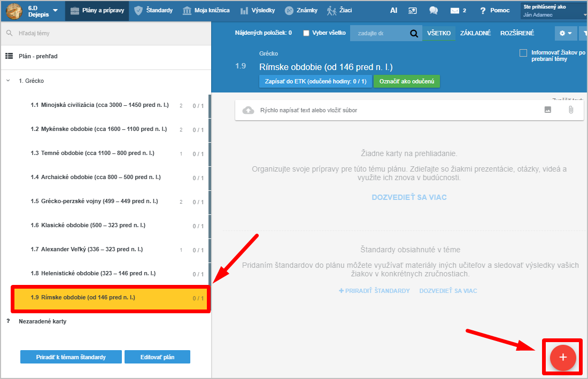The height and width of the screenshot is (379, 588).
Task: Enable 'Informovať žiakov po prebraní témy' checkbox
Action: coord(523,53)
